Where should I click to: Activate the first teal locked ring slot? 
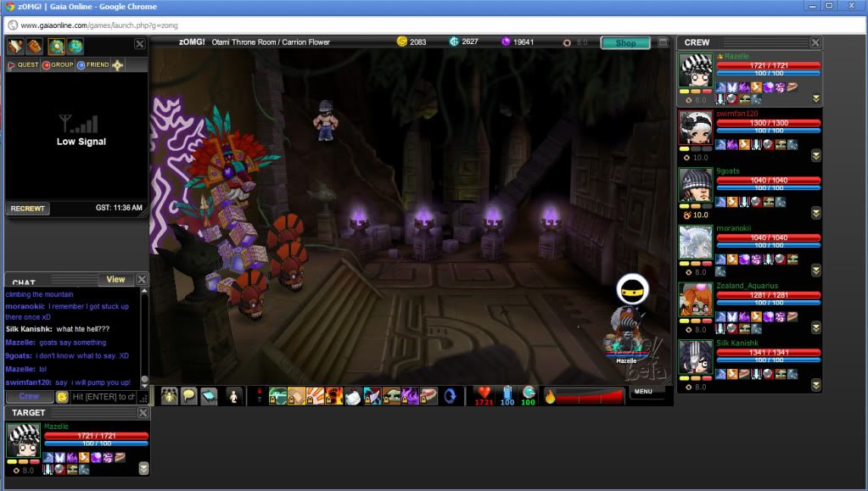click(x=277, y=396)
